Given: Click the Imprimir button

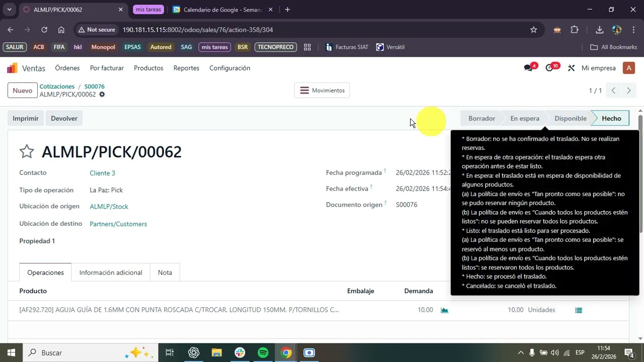Looking at the screenshot, I should tap(26, 118).
